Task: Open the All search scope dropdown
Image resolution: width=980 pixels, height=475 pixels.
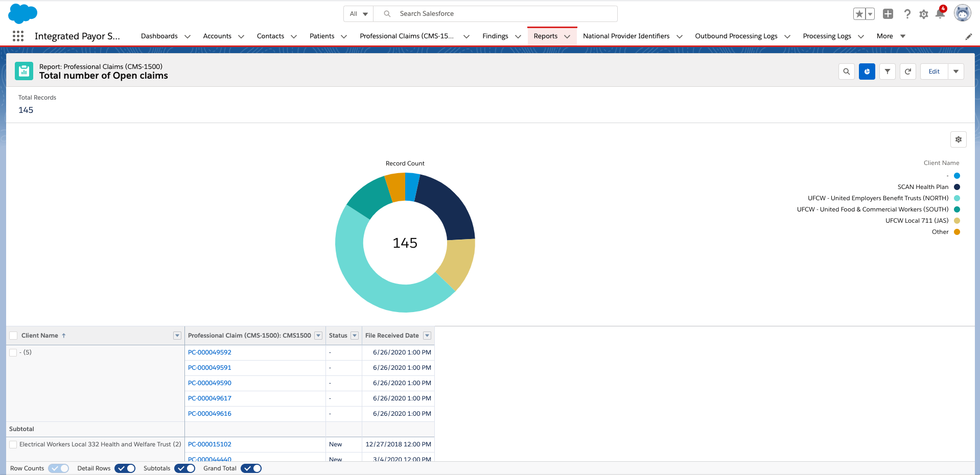Action: point(359,14)
